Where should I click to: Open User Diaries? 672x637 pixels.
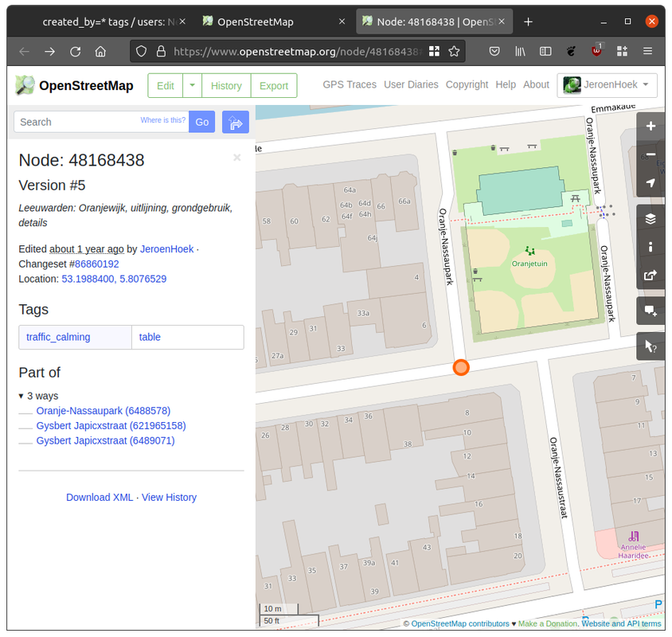point(411,85)
